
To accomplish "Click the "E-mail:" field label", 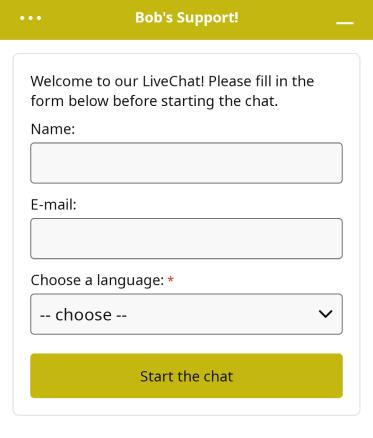I will point(53,204).
